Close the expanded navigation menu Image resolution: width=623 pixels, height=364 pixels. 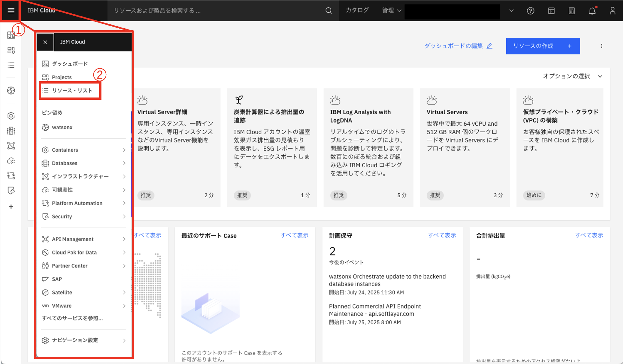45,42
